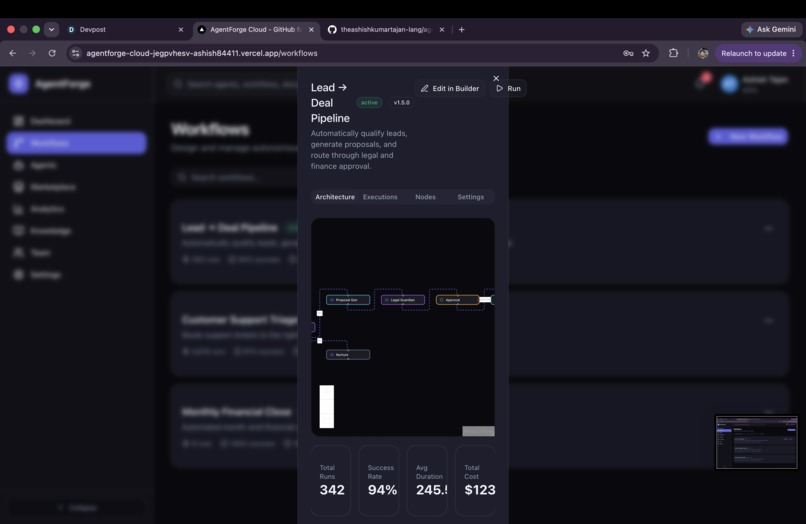Select the Approval node in diagram
Screen dimensions: 806x524
click(x=457, y=300)
